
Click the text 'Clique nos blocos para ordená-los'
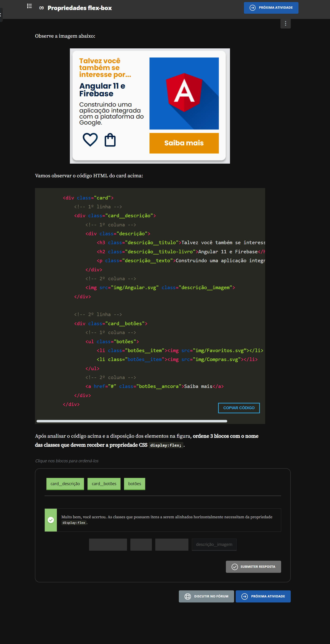(67, 461)
